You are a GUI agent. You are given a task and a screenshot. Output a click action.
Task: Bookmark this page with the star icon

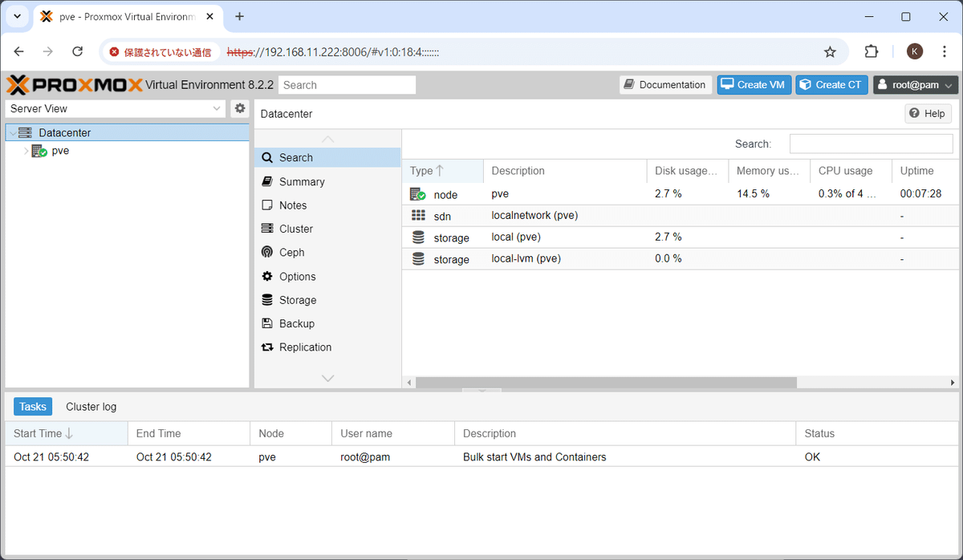(x=831, y=51)
